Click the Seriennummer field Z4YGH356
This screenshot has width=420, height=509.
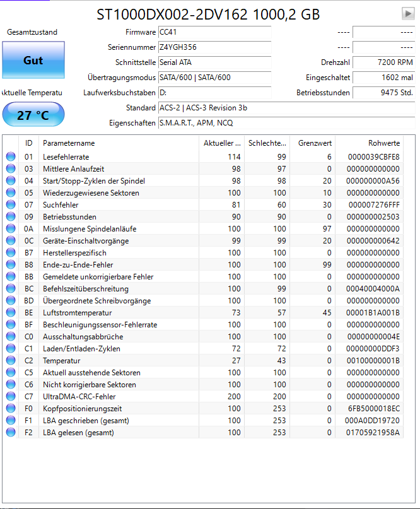click(x=214, y=47)
